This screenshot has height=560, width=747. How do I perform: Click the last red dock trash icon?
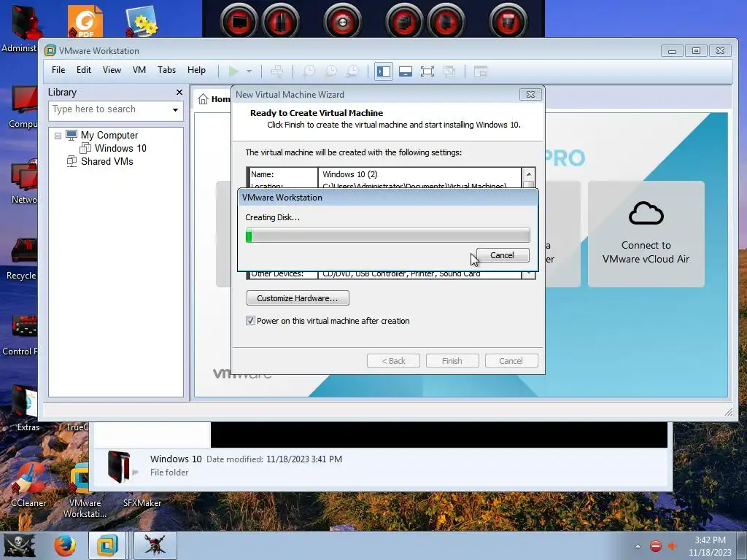(x=508, y=21)
